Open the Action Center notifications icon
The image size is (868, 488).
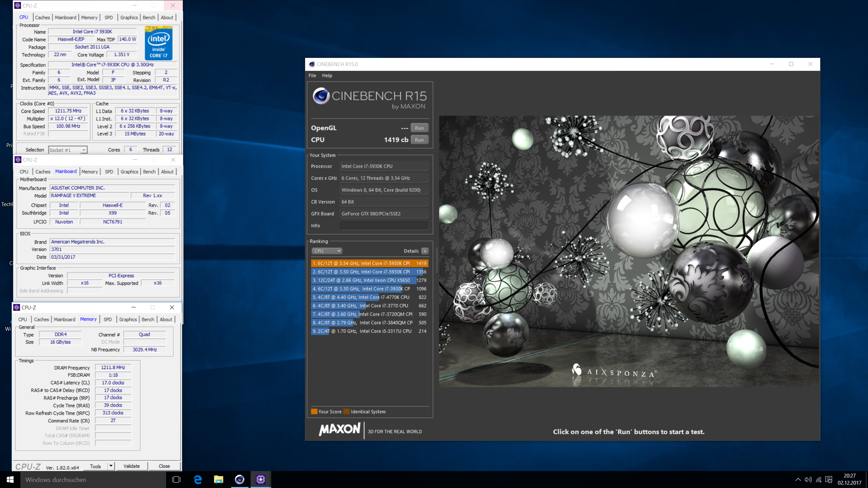pyautogui.click(x=829, y=480)
